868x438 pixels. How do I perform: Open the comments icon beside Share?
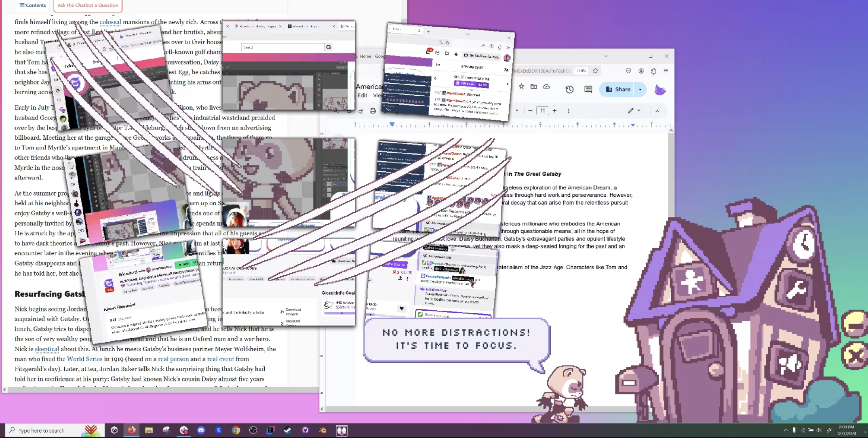pyautogui.click(x=588, y=89)
